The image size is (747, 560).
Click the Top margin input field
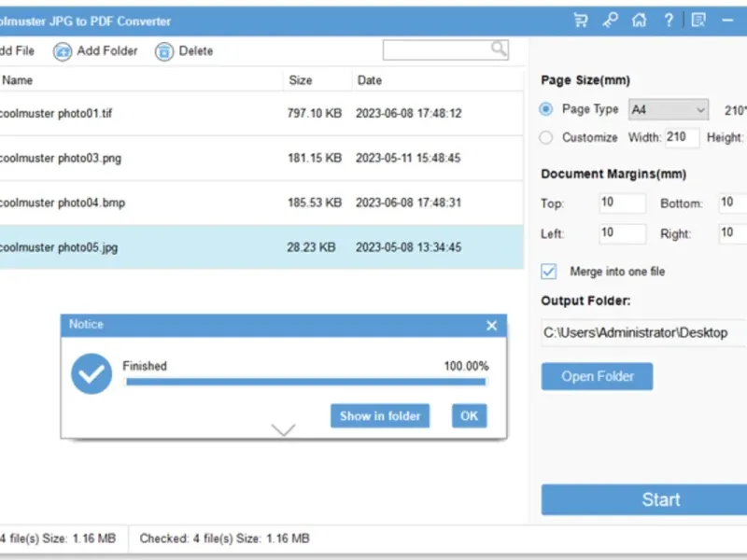tap(622, 203)
